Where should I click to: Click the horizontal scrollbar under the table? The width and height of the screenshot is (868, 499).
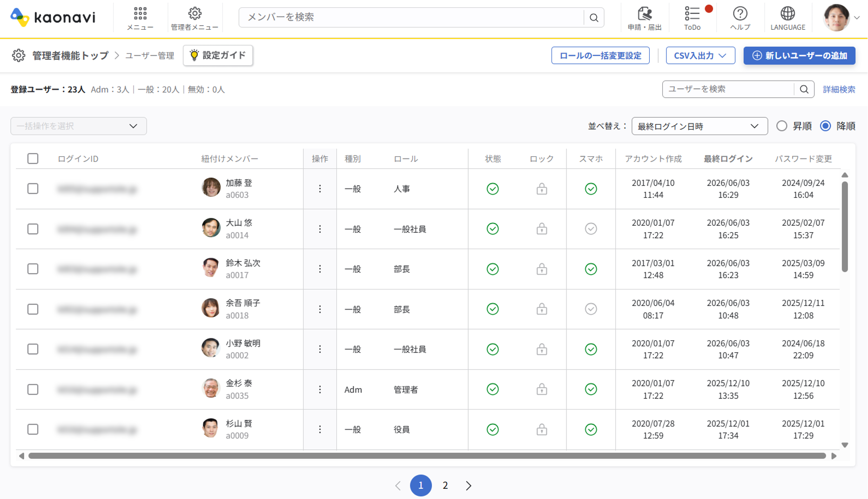[x=427, y=456]
